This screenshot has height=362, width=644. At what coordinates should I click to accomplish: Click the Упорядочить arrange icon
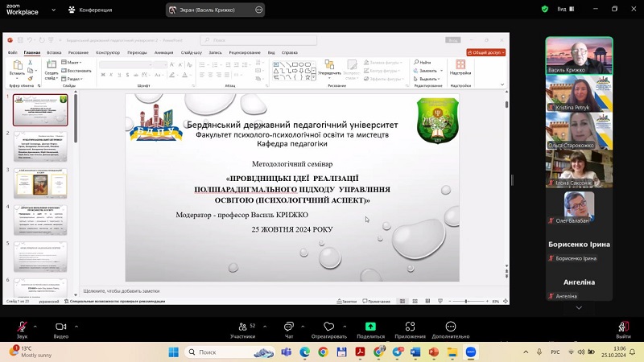click(x=329, y=64)
